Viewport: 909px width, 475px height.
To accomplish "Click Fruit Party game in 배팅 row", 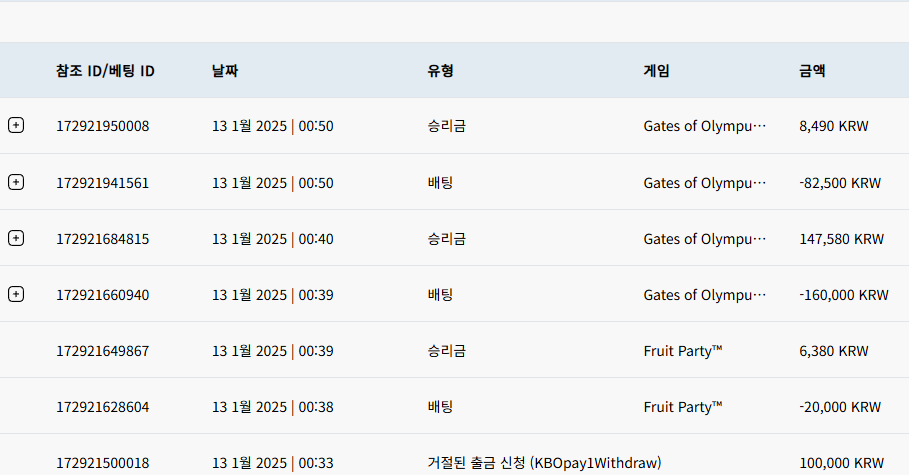I will [x=683, y=407].
